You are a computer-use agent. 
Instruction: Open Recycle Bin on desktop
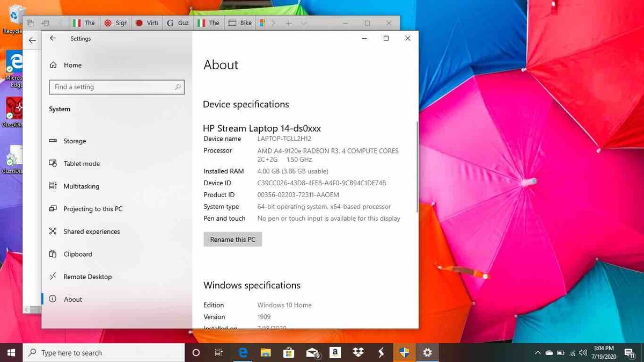click(x=13, y=19)
